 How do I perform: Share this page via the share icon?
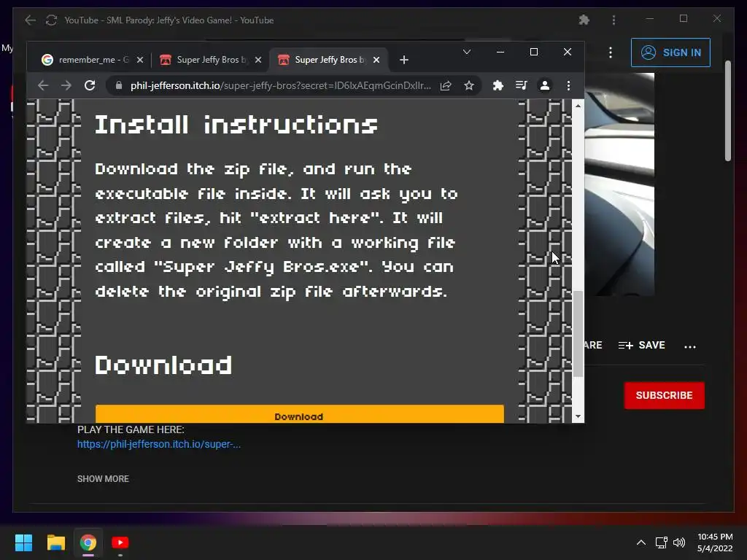446,86
